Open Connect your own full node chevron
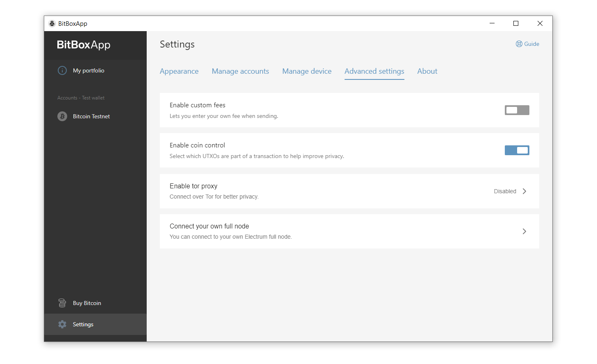Viewport: 597px width, 364px height. click(524, 231)
